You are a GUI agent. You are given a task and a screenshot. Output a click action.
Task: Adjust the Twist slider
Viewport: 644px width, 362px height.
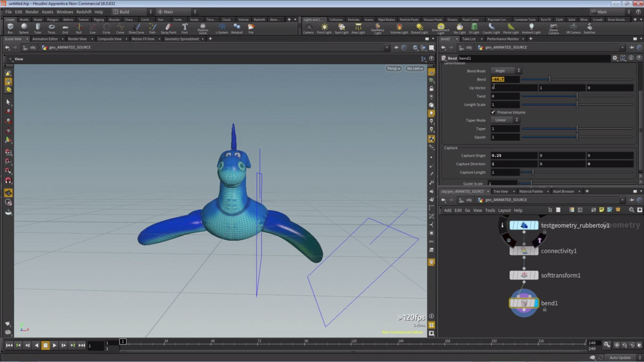577,96
